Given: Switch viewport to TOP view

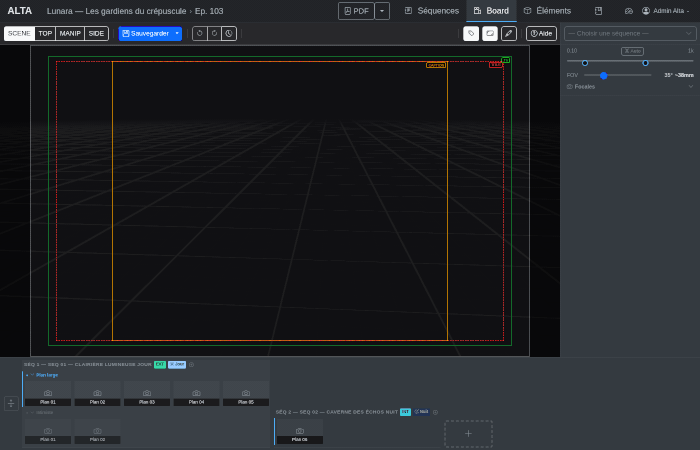Looking at the screenshot, I should coord(45,33).
